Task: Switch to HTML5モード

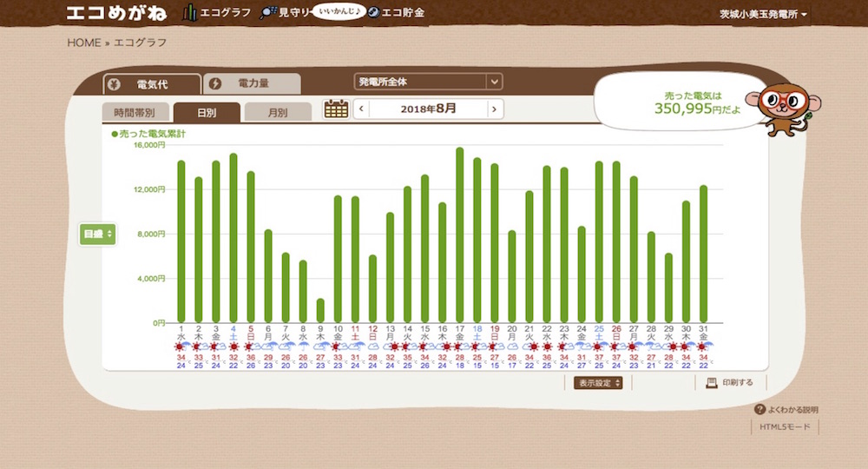Action: pos(785,427)
